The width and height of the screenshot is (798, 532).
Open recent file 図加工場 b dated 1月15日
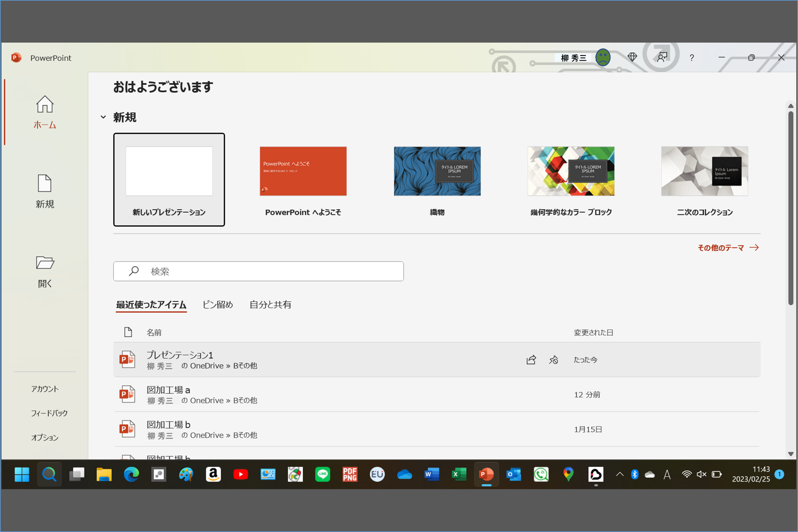point(437,429)
